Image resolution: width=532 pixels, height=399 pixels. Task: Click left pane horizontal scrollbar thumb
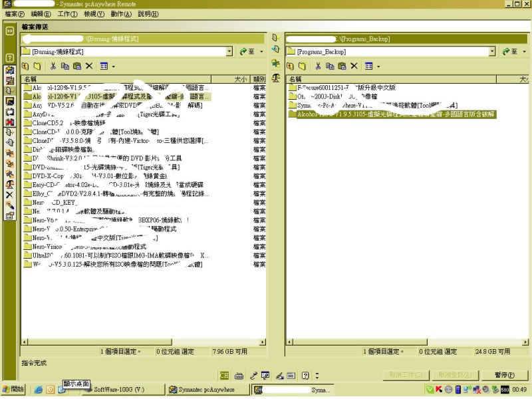click(100, 342)
